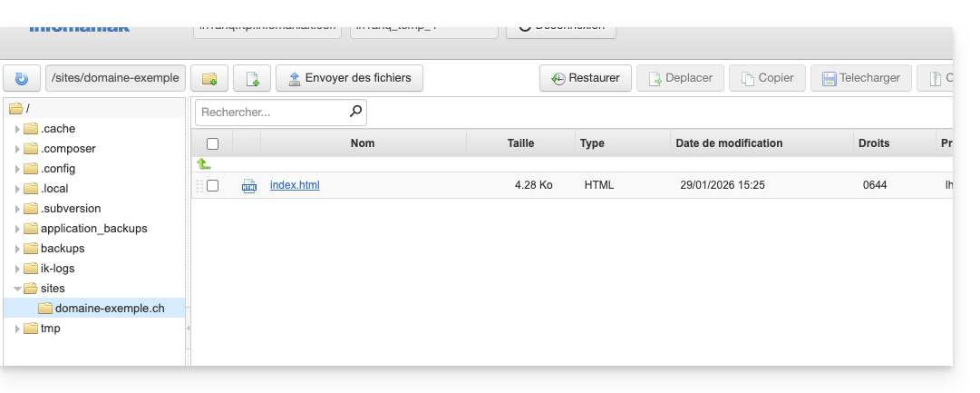980x393 pixels.
Task: Open the index.html file link
Action: point(295,185)
